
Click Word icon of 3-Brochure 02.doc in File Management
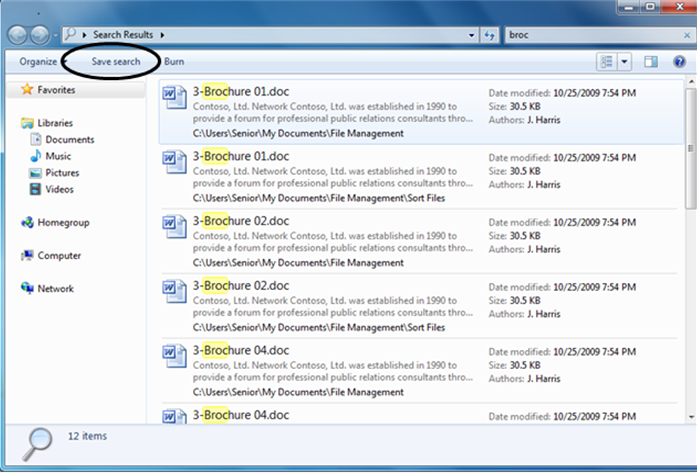tap(174, 226)
